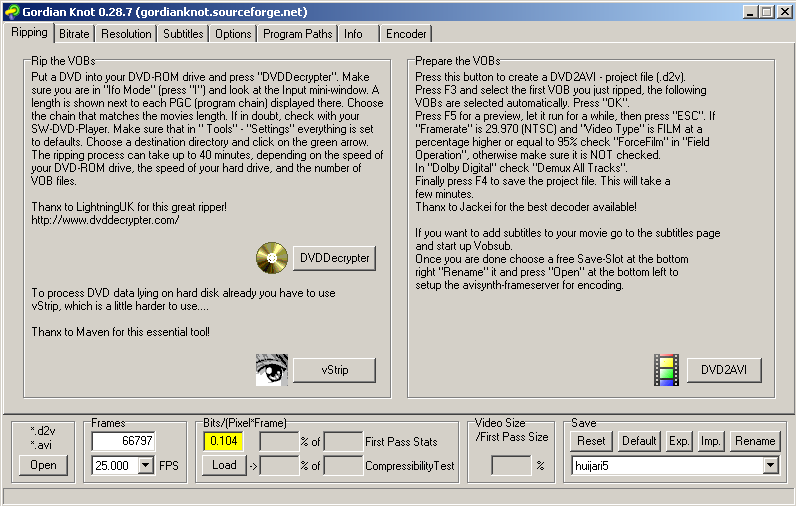Click the CompressibilityTest percent field
796x506 pixels.
pyautogui.click(x=279, y=465)
